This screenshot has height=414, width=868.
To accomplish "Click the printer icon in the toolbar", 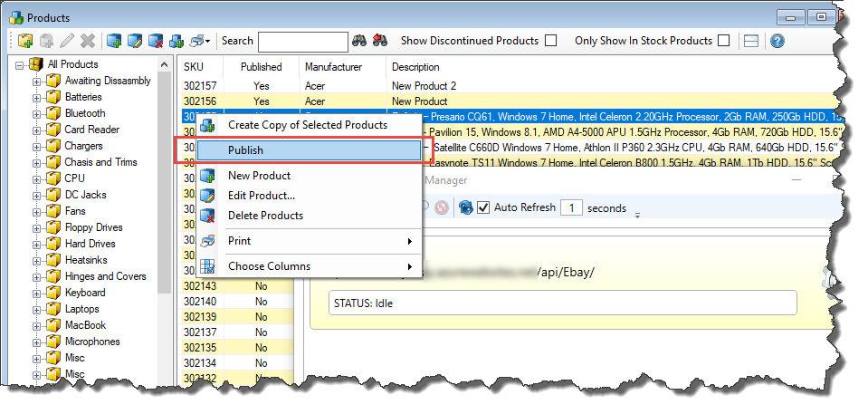I will tap(196, 41).
